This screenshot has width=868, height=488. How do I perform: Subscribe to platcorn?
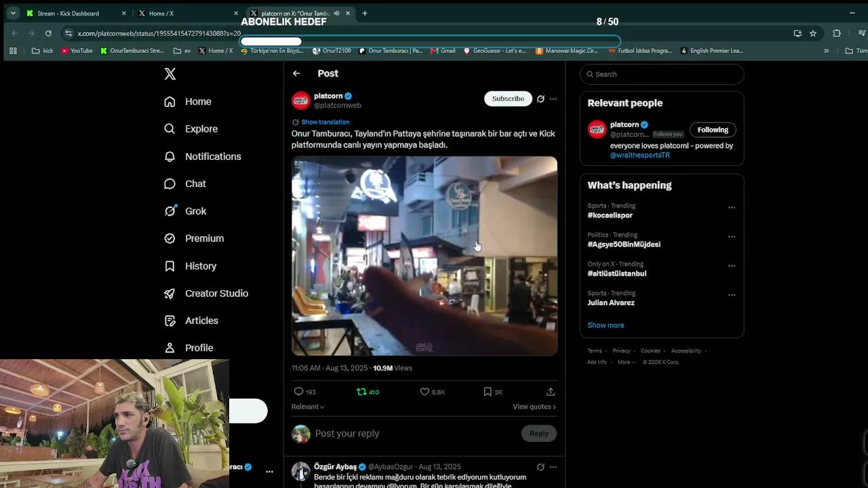pyautogui.click(x=507, y=98)
